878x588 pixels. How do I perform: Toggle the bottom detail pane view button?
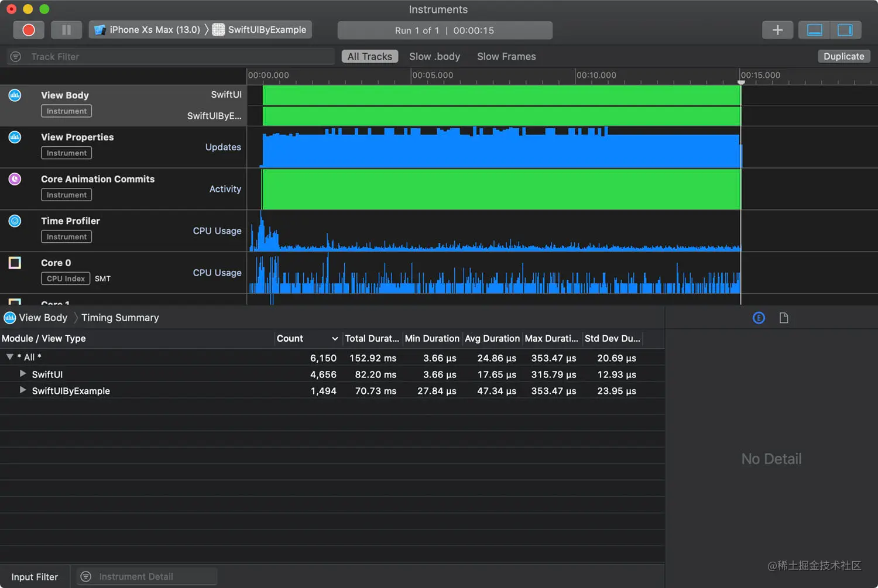click(814, 30)
